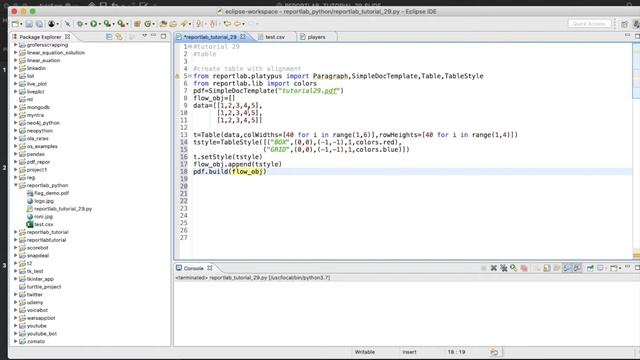
Task: Click the Open Type toolbar icon
Action: [163, 24]
